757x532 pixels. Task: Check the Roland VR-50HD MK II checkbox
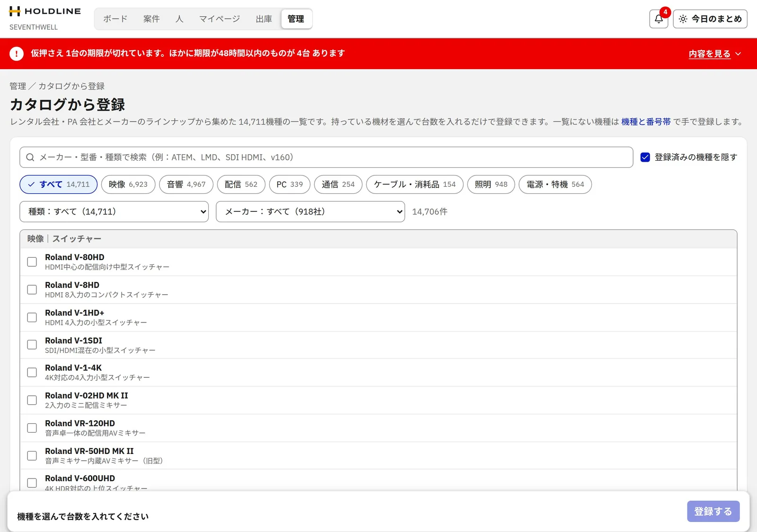pos(32,455)
